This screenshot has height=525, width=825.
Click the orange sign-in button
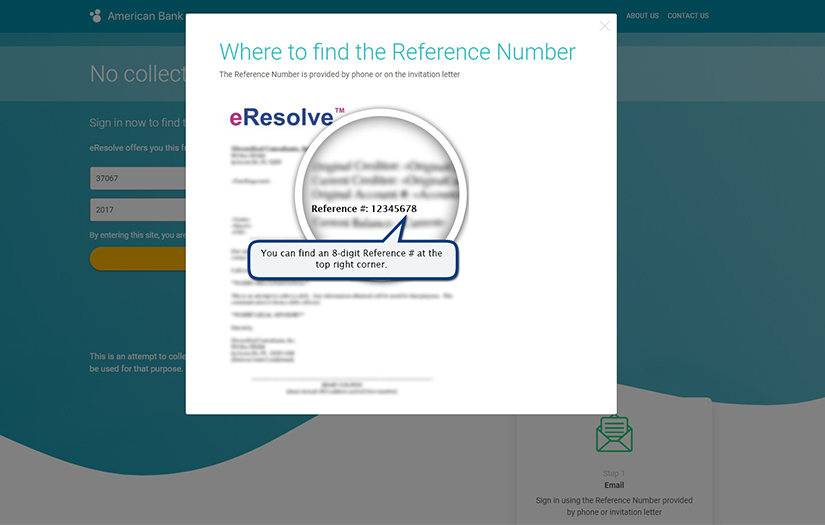[138, 259]
